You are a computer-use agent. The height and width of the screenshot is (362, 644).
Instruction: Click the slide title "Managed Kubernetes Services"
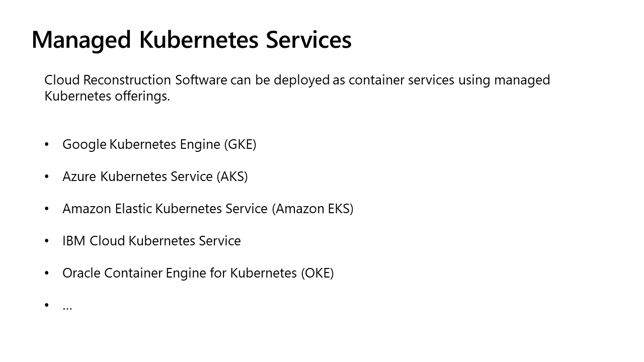(191, 40)
